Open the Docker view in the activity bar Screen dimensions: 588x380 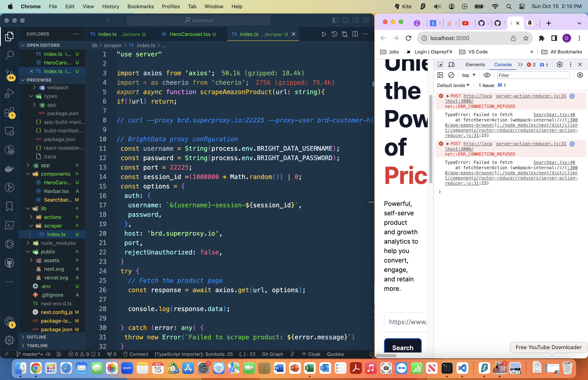(9, 169)
